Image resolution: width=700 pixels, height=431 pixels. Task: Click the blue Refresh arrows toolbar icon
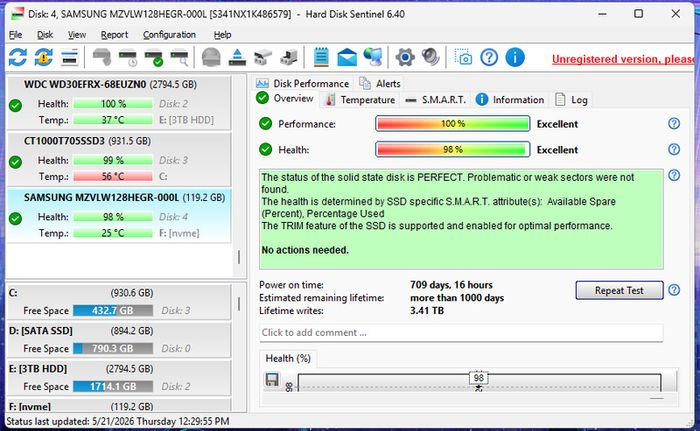pos(18,57)
